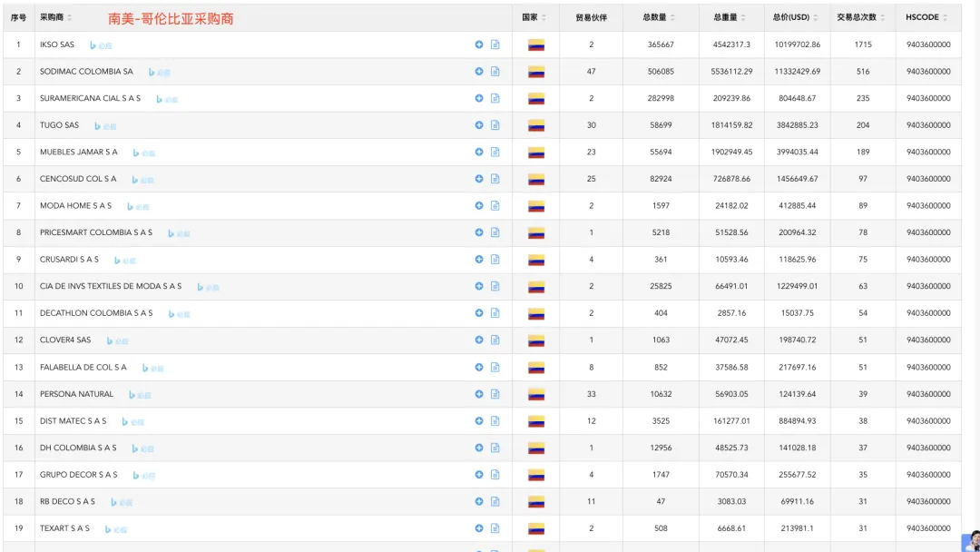
Task: Click the 贸易伙伴 column header
Action: [591, 17]
